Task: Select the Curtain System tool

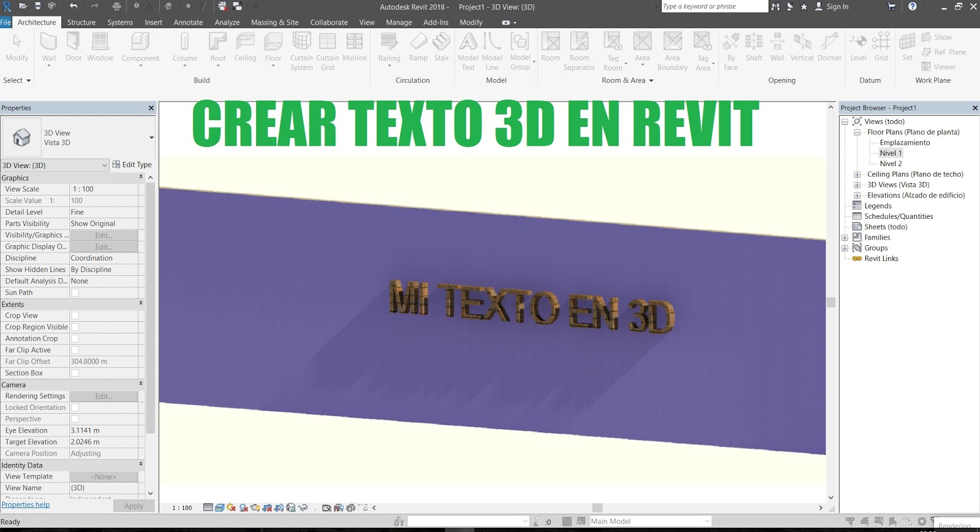Action: pos(301,51)
